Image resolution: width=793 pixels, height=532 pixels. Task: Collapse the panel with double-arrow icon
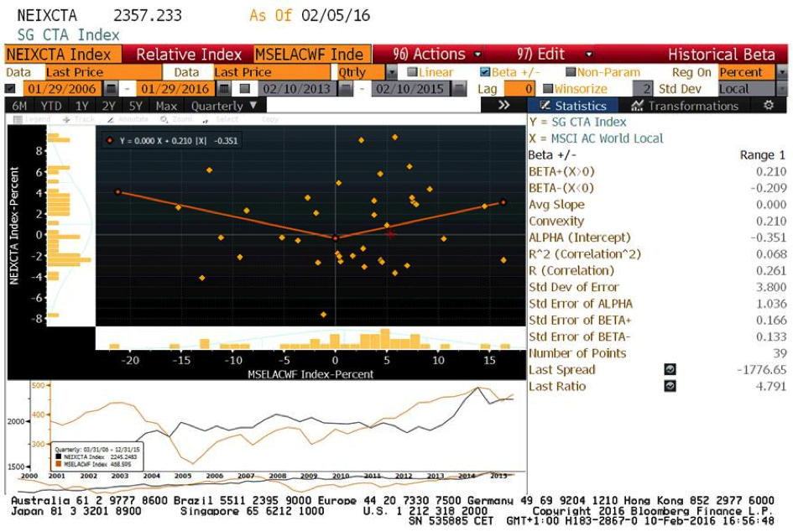click(x=503, y=105)
